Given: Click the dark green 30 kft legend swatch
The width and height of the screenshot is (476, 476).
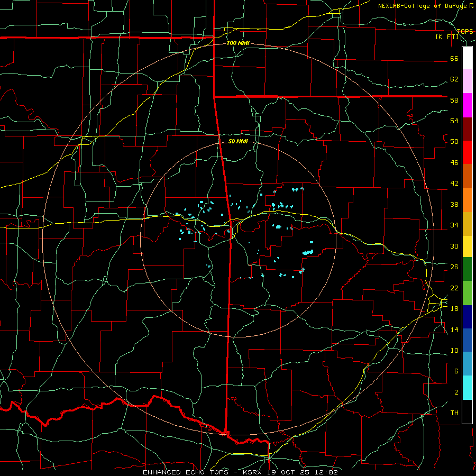Looking at the screenshot, I should pos(467,269).
